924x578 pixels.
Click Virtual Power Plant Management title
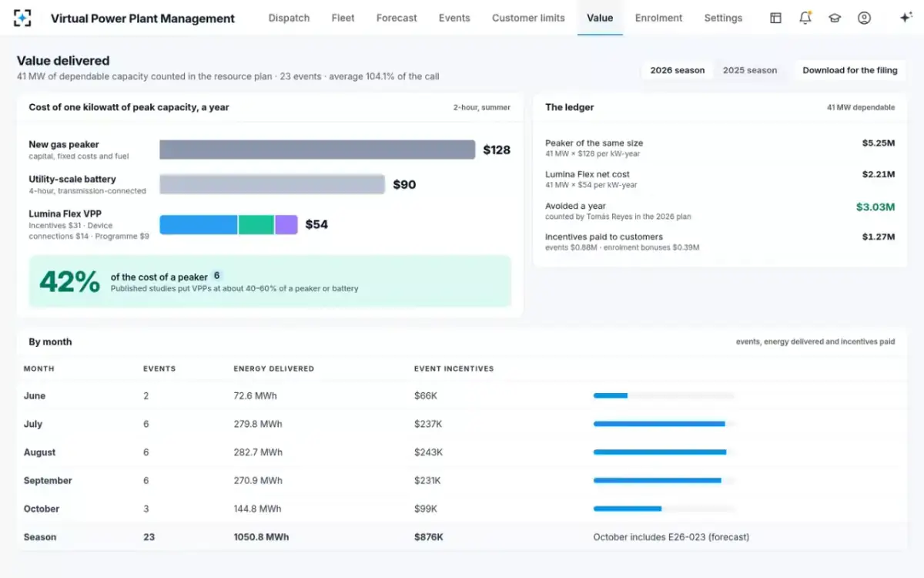click(142, 18)
